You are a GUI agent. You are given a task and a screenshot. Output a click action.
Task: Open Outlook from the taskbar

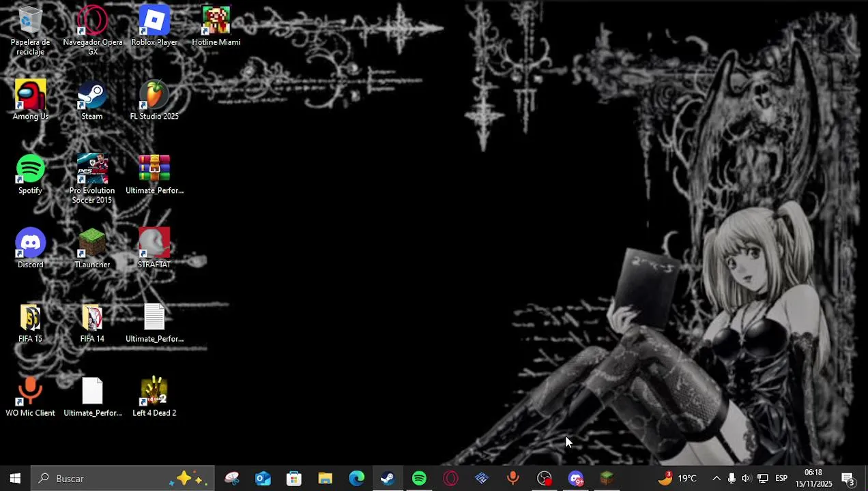point(263,479)
